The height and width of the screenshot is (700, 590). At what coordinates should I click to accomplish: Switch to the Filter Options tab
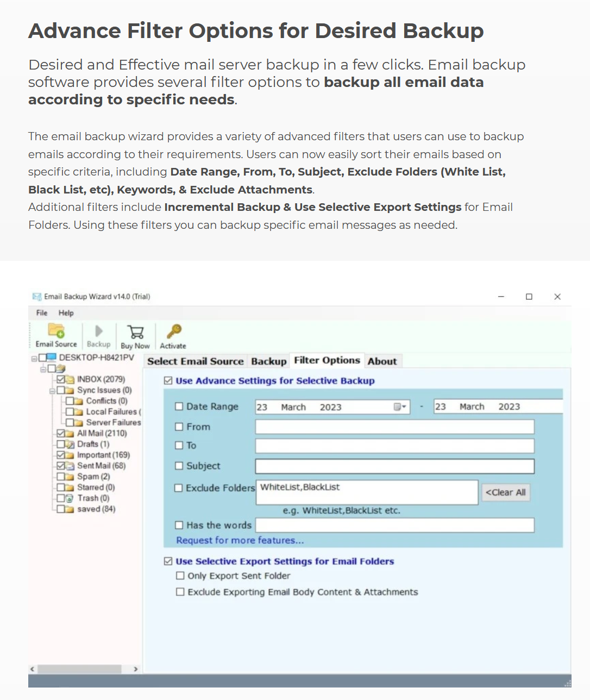[x=327, y=360]
